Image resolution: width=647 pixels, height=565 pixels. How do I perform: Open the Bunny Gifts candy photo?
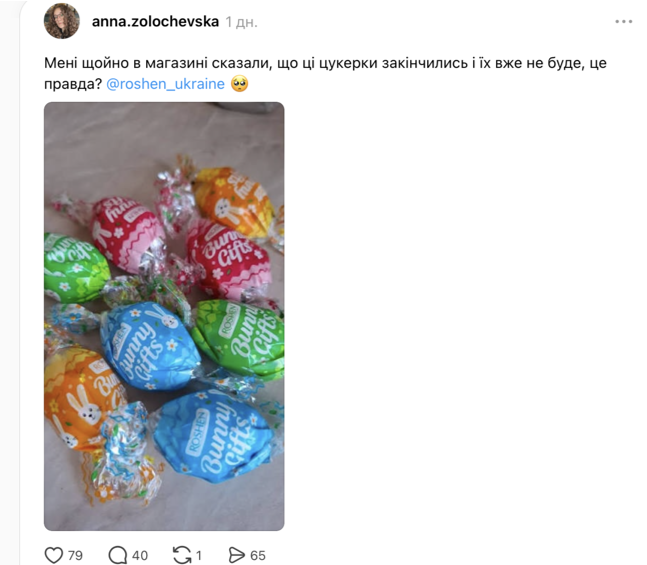click(x=164, y=316)
